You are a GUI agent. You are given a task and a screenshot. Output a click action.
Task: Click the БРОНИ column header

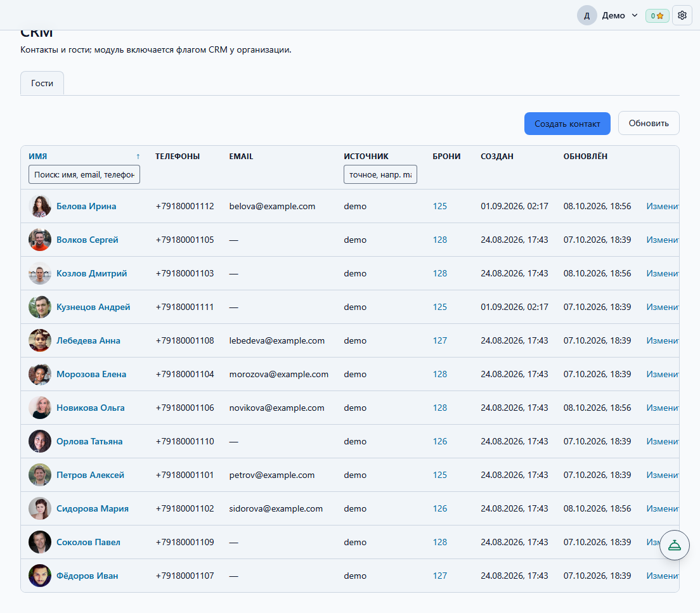(446, 157)
